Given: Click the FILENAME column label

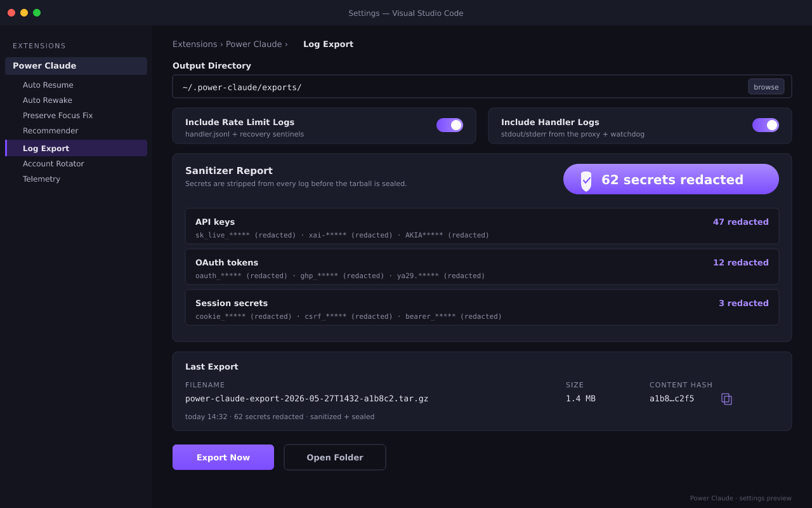Looking at the screenshot, I should point(205,385).
